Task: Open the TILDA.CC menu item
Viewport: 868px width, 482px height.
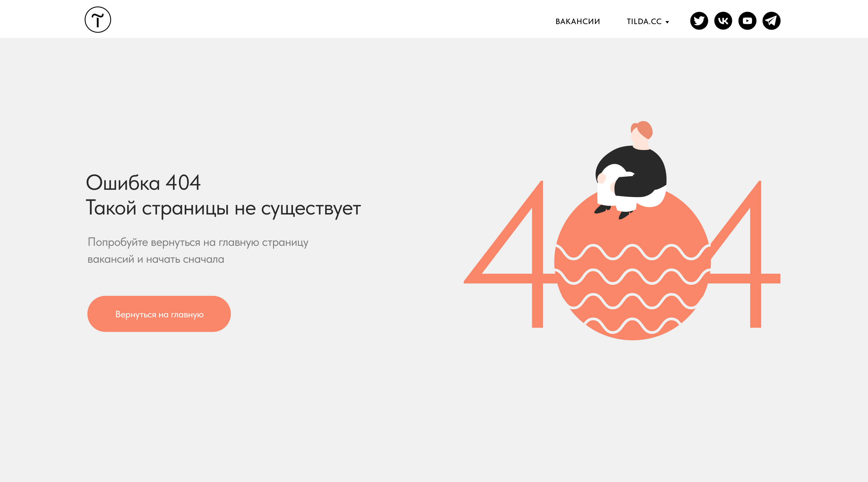Action: 644,22
